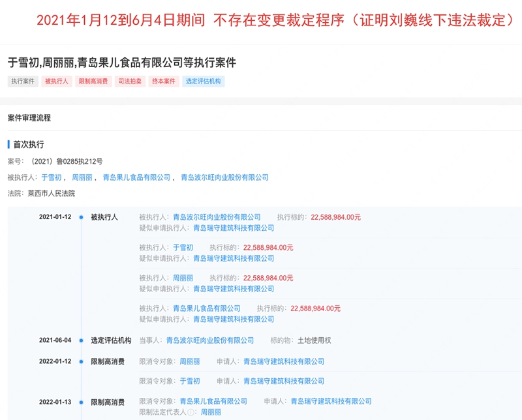This screenshot has height=420, width=522.
Task: Open 申请人 link in the 限消令对象 于雪初 row
Action: (x=284, y=381)
